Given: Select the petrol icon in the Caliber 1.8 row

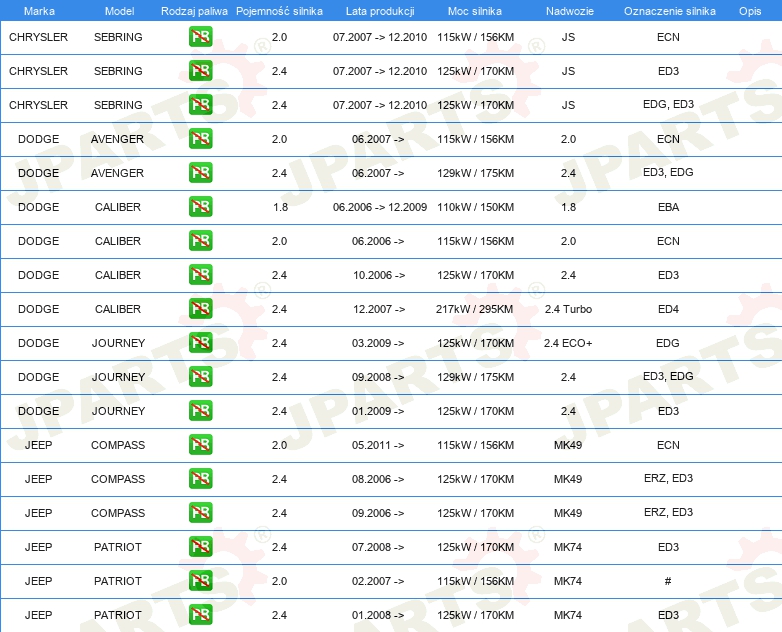Looking at the screenshot, I should pyautogui.click(x=200, y=207).
